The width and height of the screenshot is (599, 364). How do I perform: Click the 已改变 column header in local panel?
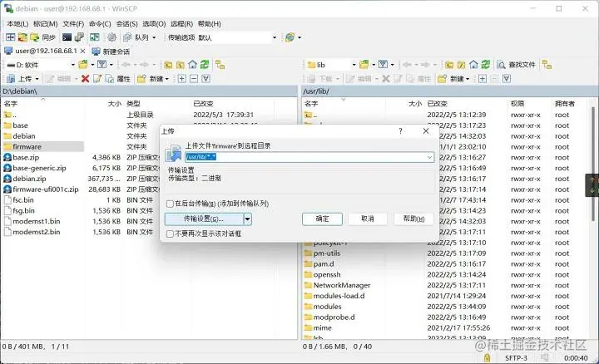pos(203,103)
